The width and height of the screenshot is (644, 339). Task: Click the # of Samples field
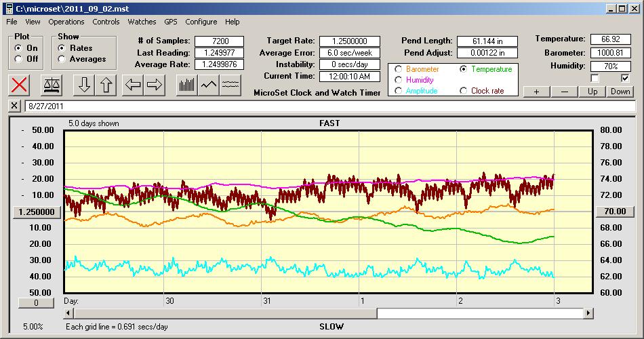click(220, 41)
